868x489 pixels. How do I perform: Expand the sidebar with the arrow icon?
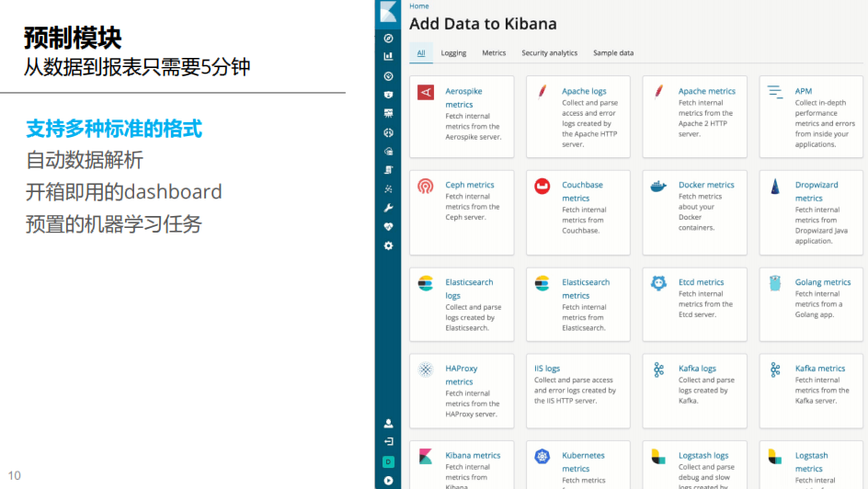[388, 480]
